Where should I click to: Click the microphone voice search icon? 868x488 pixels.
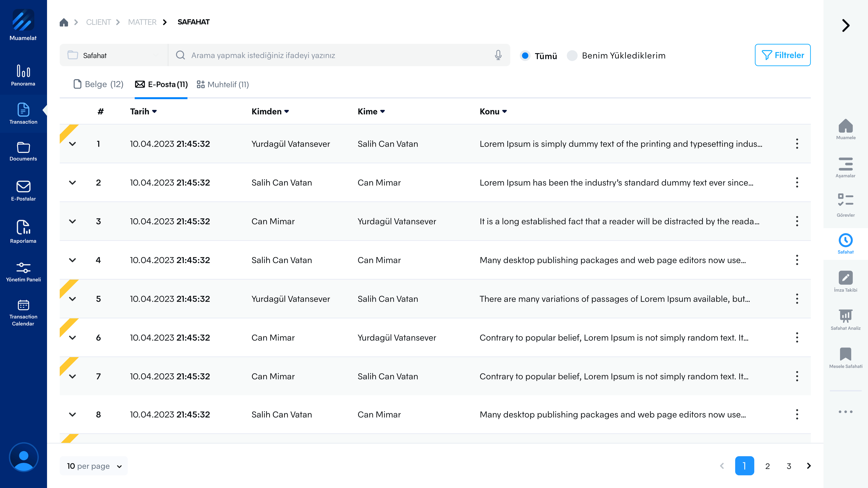(498, 55)
